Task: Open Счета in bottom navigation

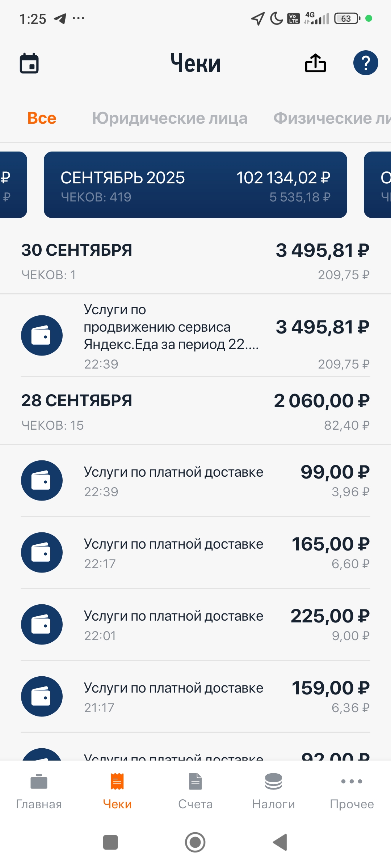Action: pos(195,791)
